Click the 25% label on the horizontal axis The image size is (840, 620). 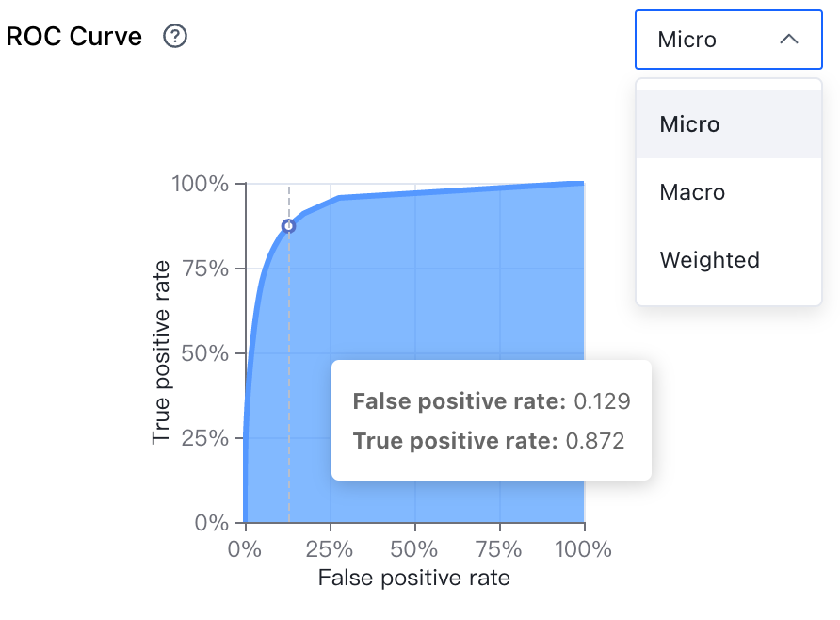pyautogui.click(x=330, y=549)
